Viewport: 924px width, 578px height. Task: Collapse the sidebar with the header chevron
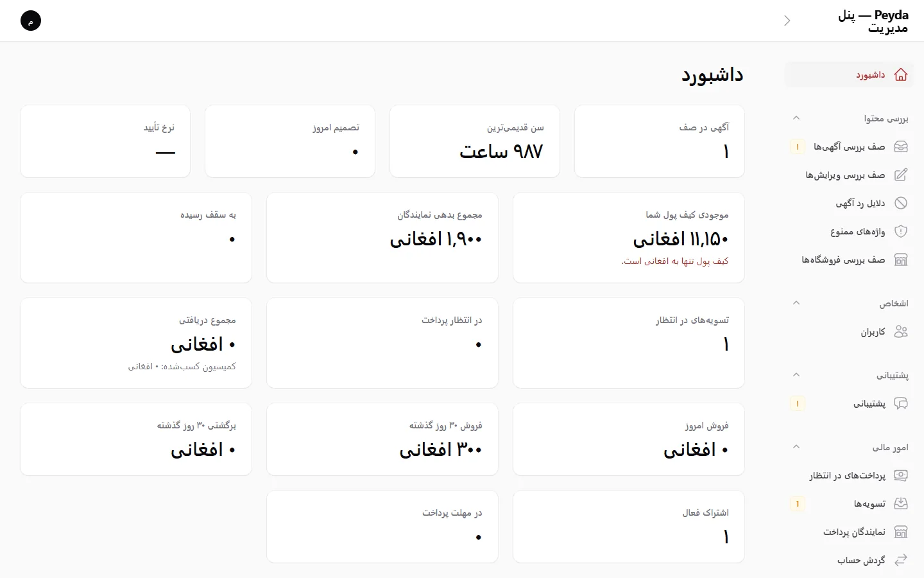pos(787,21)
